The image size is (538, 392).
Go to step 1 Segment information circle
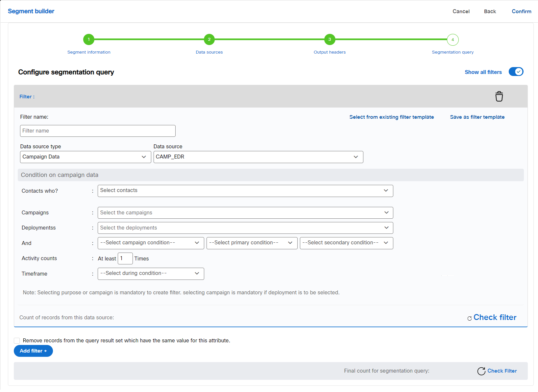[x=89, y=39]
